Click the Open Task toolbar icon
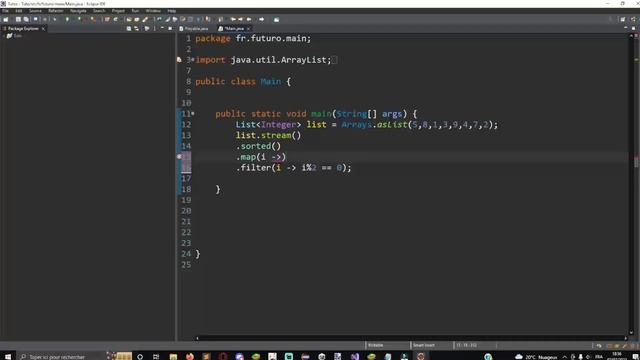This screenshot has height=360, width=640. [137, 19]
